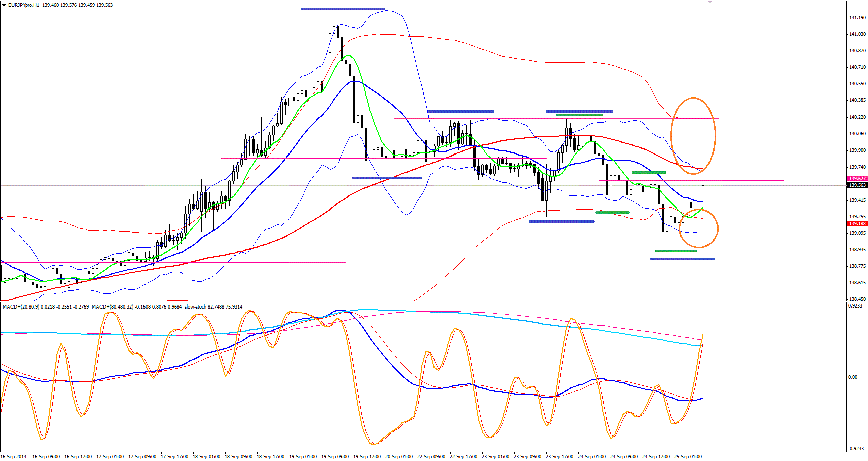Select the indicator scale value 0.00
868x461 pixels.
[853, 377]
